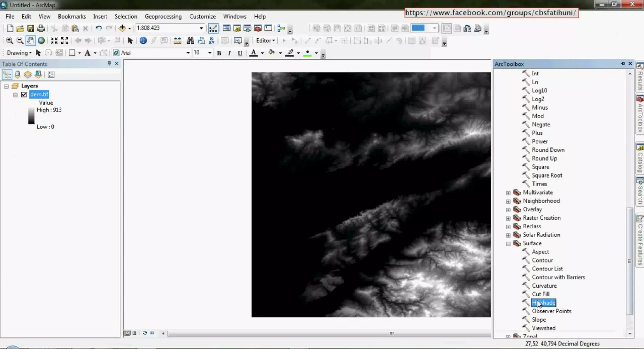Click the Measure ruler tool
This screenshot has height=349, width=644.
pos(177,41)
